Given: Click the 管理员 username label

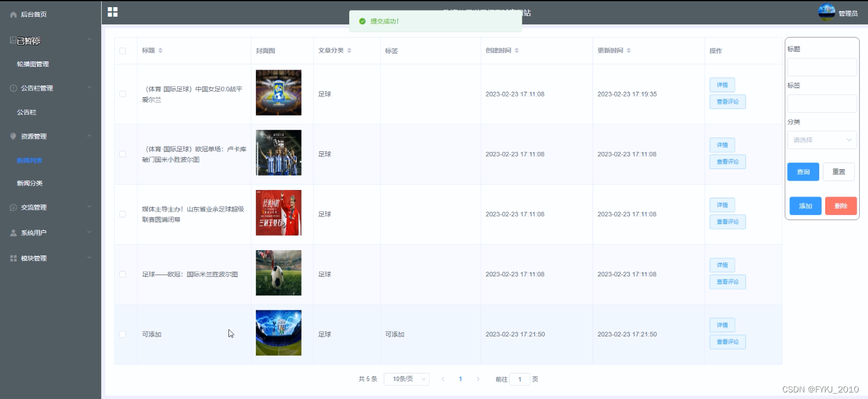Looking at the screenshot, I should click(848, 14).
